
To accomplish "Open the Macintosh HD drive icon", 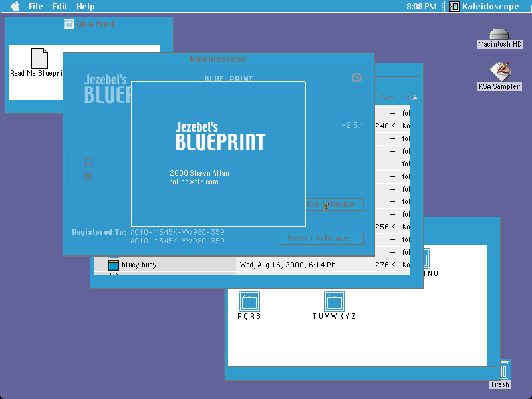I will (499, 35).
